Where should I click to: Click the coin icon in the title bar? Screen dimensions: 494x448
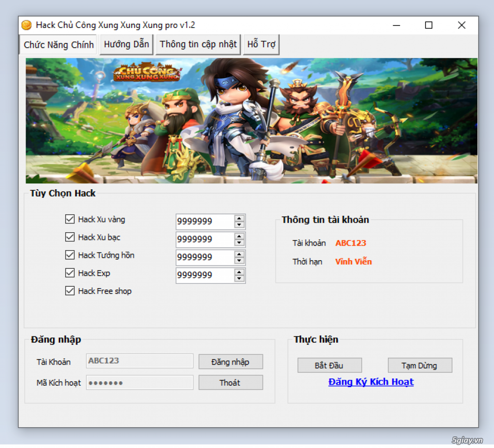pos(27,25)
